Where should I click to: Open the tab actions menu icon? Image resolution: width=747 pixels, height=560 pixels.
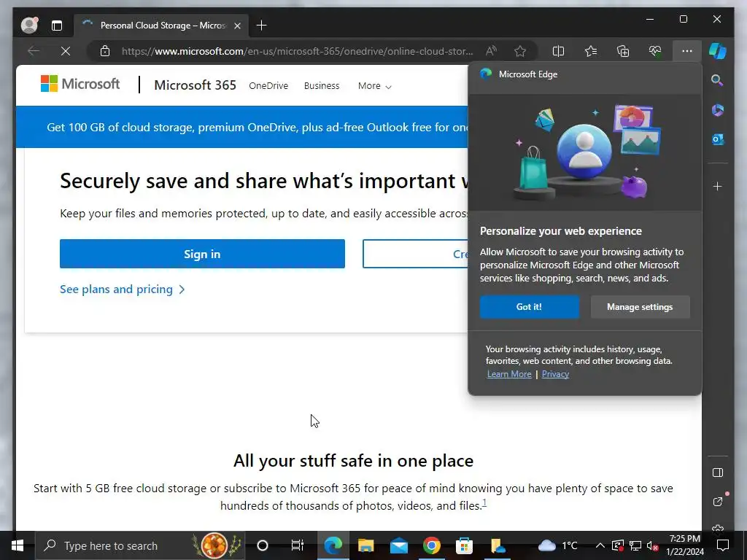(57, 26)
